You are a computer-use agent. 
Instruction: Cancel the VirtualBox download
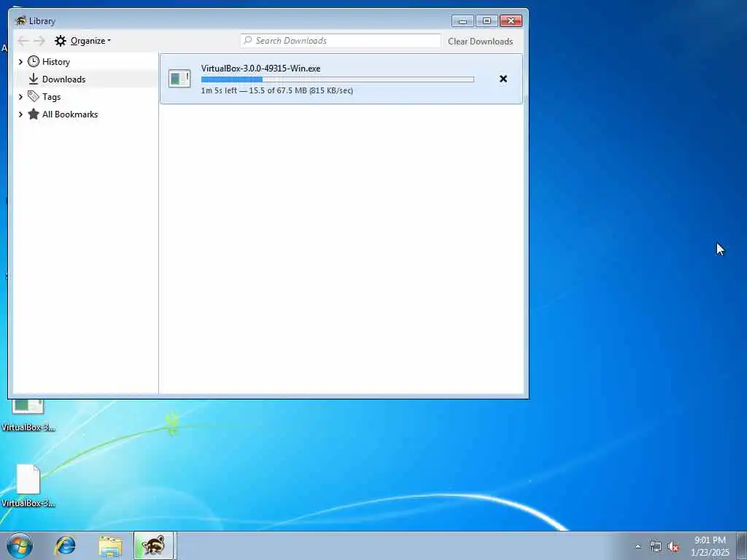pos(503,79)
